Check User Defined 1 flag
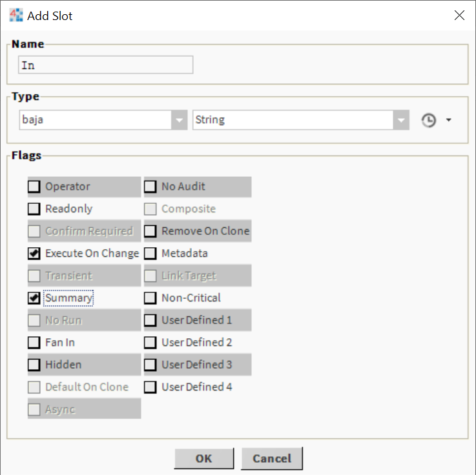476x475 pixels. click(150, 320)
